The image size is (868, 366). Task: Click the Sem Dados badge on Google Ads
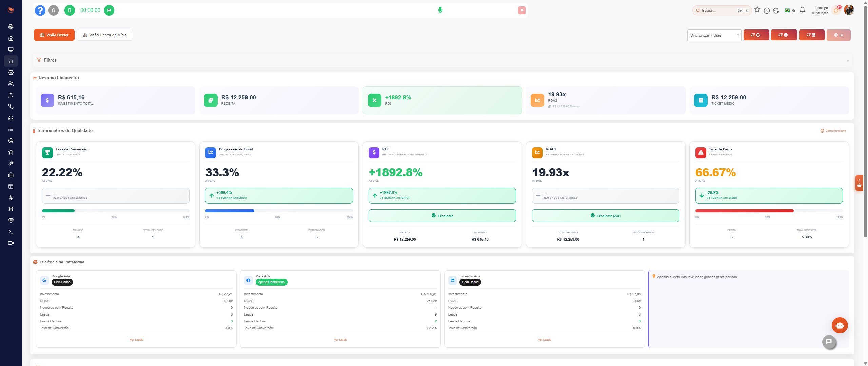pos(62,282)
